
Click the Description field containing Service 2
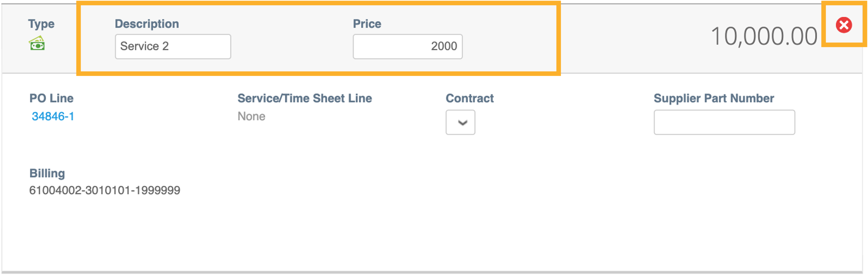pos(173,46)
